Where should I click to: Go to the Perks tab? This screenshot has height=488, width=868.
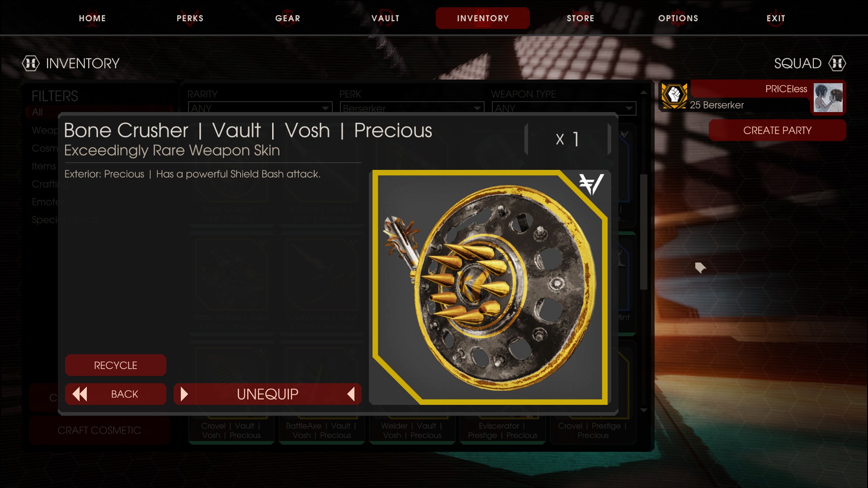pos(190,18)
